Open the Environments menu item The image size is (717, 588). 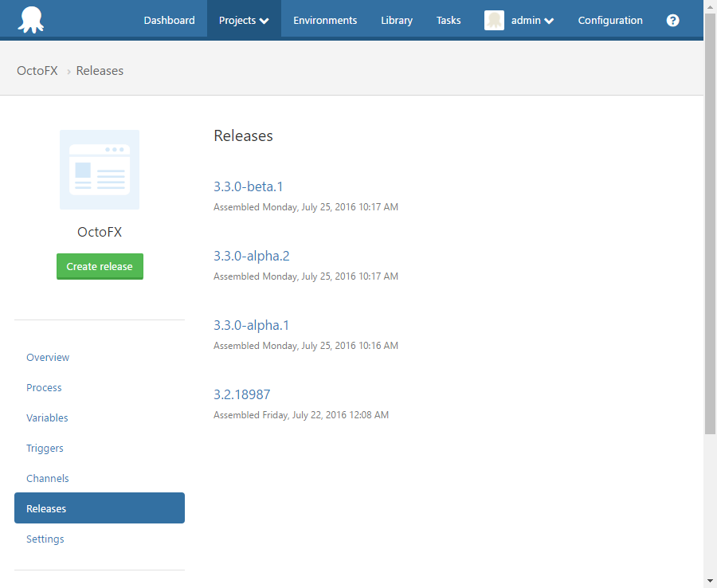[325, 20]
